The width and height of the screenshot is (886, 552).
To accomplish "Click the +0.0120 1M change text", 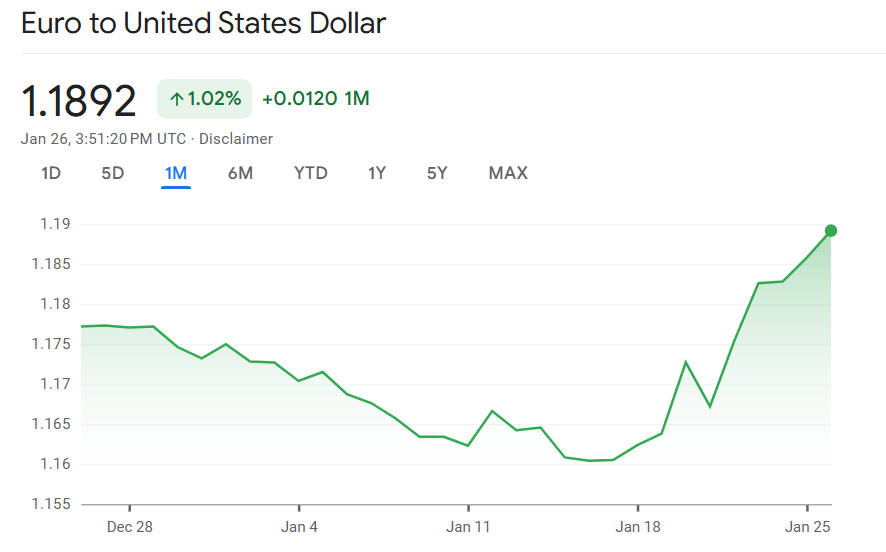I will (x=316, y=99).
